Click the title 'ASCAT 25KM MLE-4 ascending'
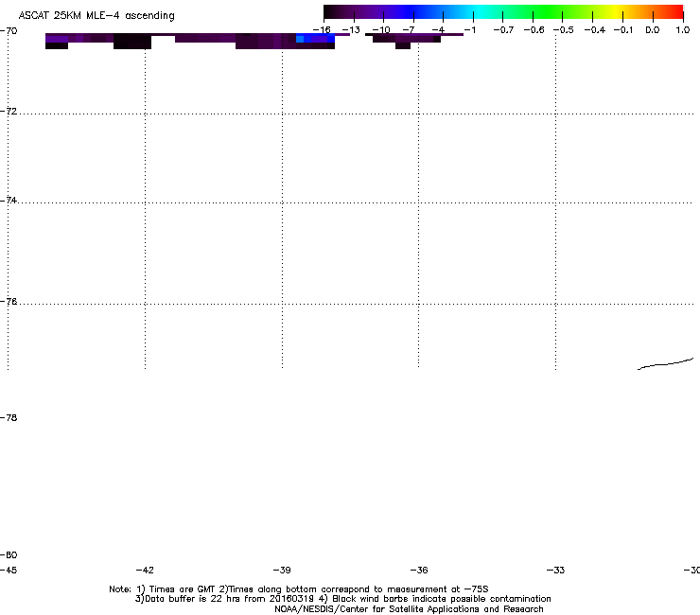 [x=96, y=16]
